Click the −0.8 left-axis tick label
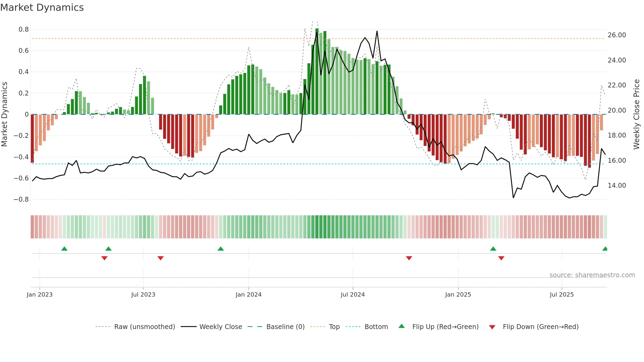 pos(21,199)
